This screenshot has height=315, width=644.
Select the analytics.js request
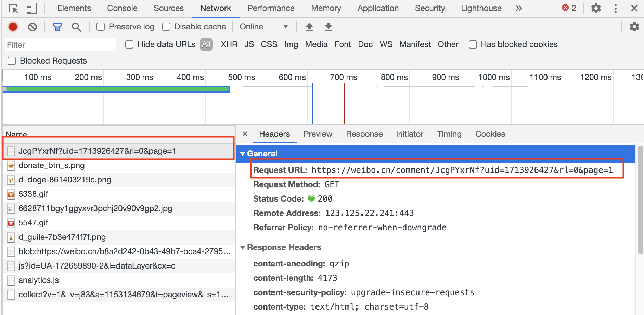point(119,280)
